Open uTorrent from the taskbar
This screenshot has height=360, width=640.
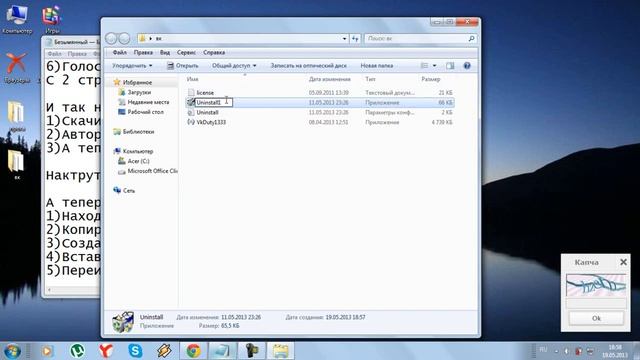(77, 351)
